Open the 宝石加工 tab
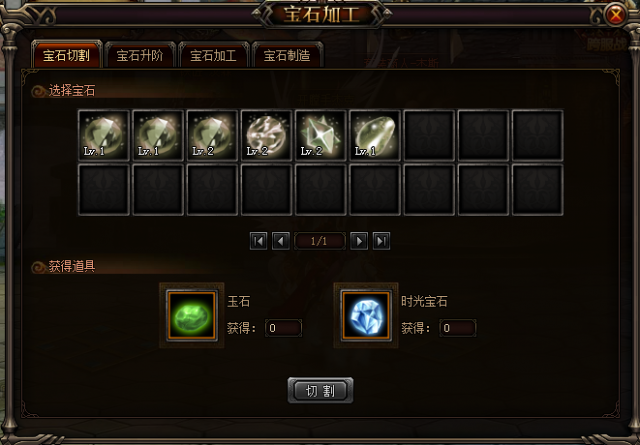The image size is (640, 445). (x=213, y=55)
